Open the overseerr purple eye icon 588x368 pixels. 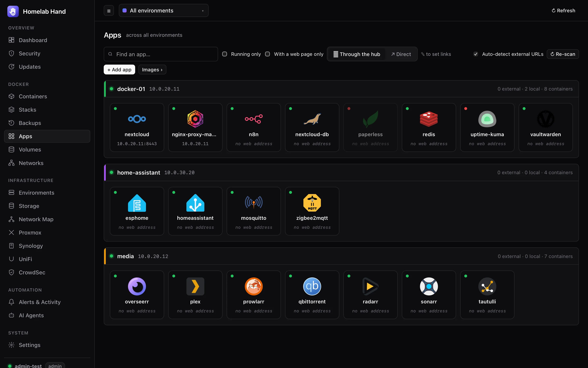tap(137, 286)
